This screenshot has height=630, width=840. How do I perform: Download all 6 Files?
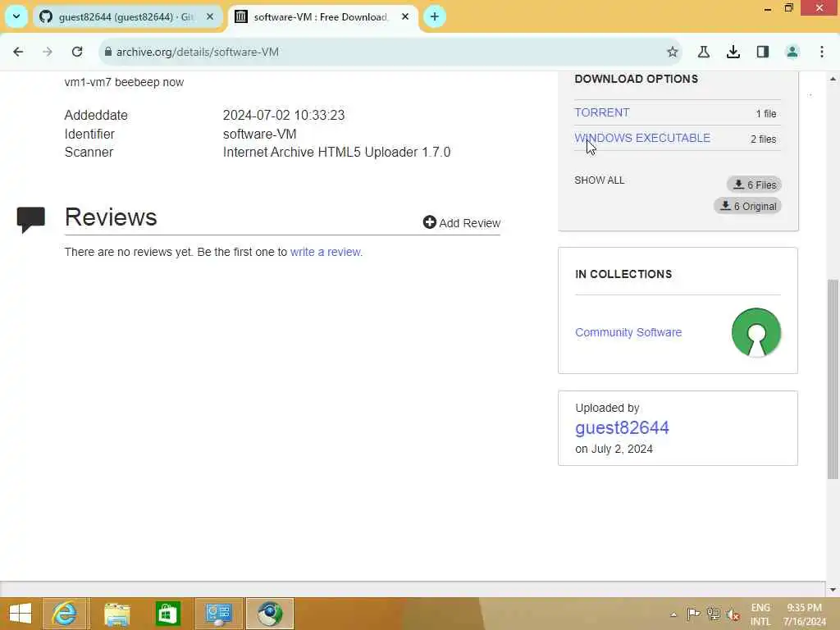coord(755,185)
